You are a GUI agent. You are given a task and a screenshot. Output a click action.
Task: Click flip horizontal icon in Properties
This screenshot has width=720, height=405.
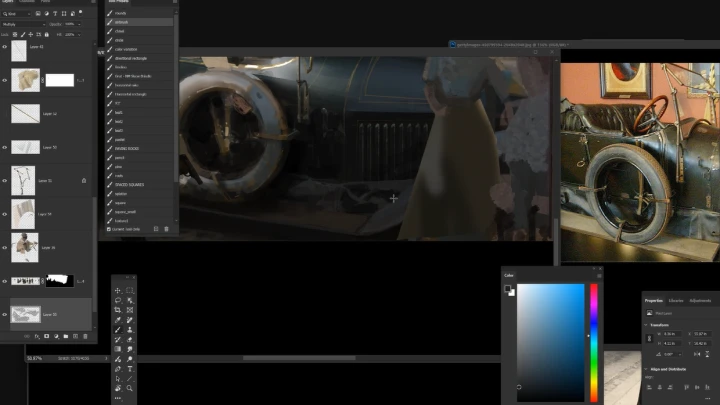click(x=697, y=354)
